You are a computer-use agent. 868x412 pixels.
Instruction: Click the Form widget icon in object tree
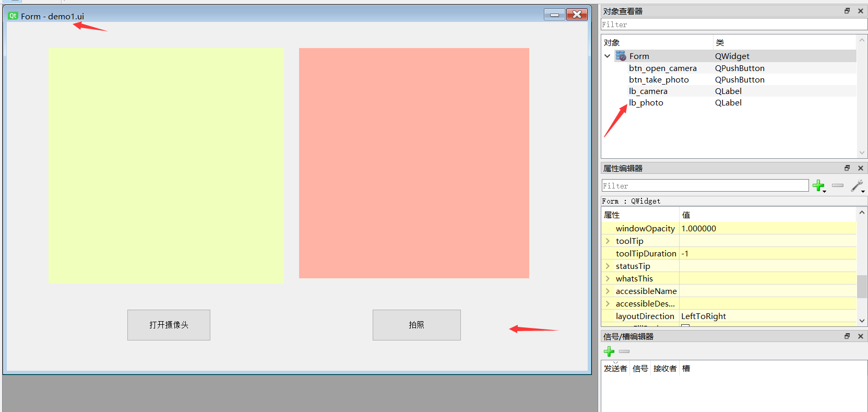621,56
